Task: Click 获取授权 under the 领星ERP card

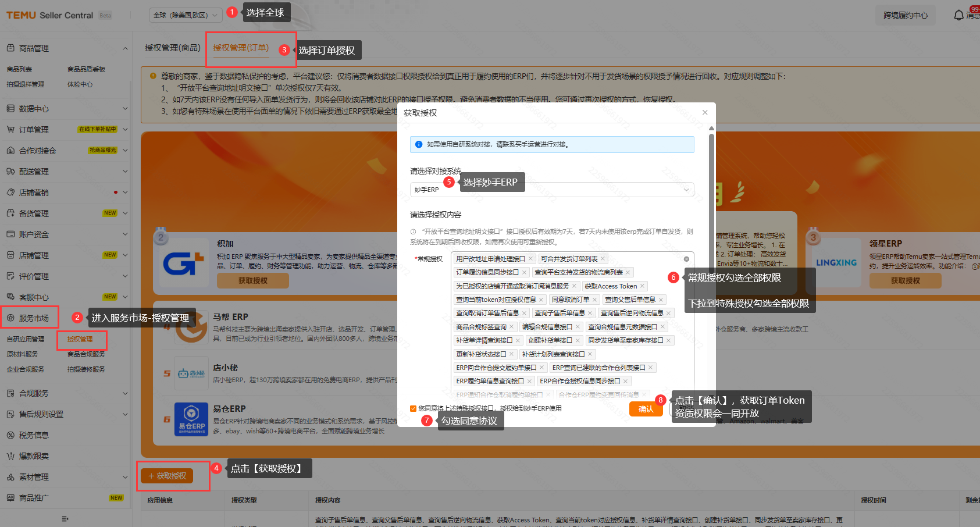Action: coord(905,280)
